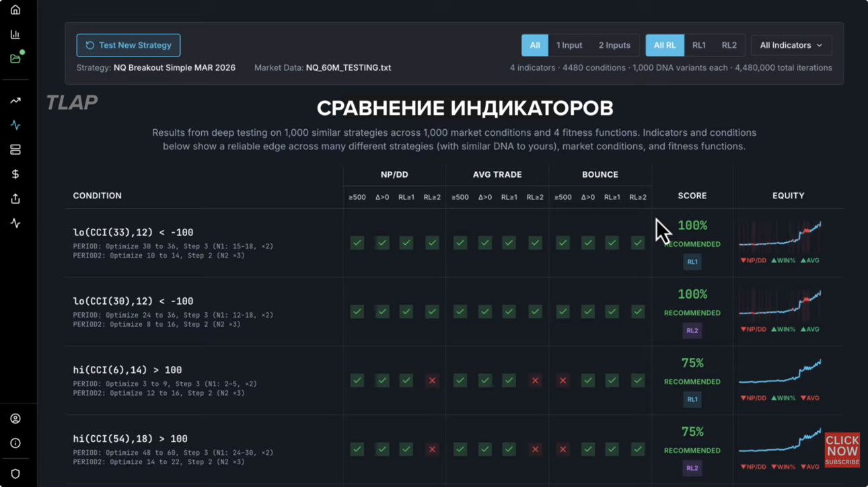Image resolution: width=868 pixels, height=487 pixels.
Task: Click 75% score in hi(CCI(54),18) row
Action: coord(692,432)
